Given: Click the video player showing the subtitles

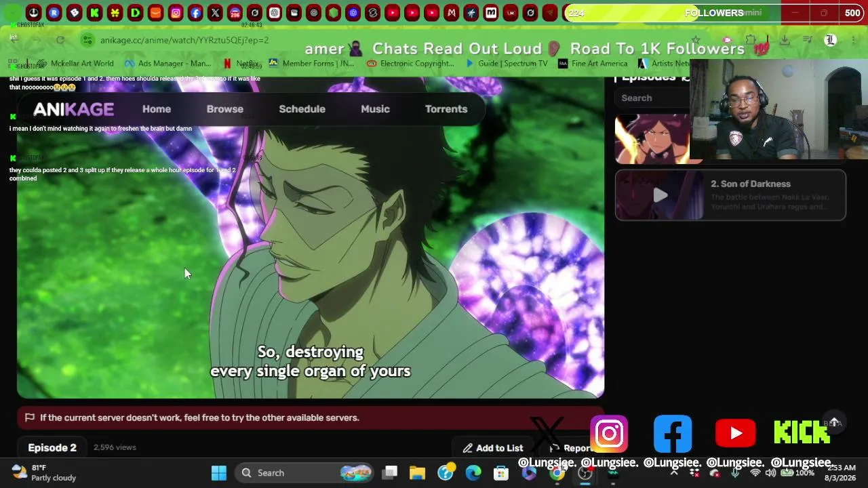Looking at the screenshot, I should tap(311, 237).
